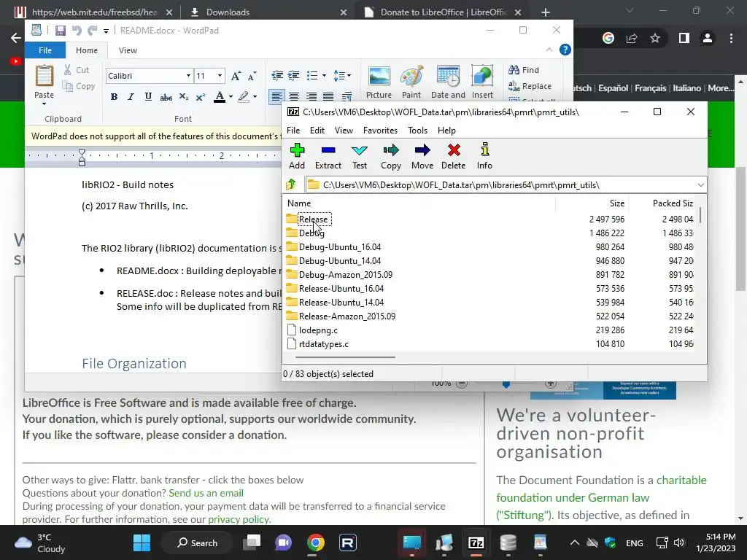Click the text color swatch button
This screenshot has height=560, width=747.
click(220, 97)
